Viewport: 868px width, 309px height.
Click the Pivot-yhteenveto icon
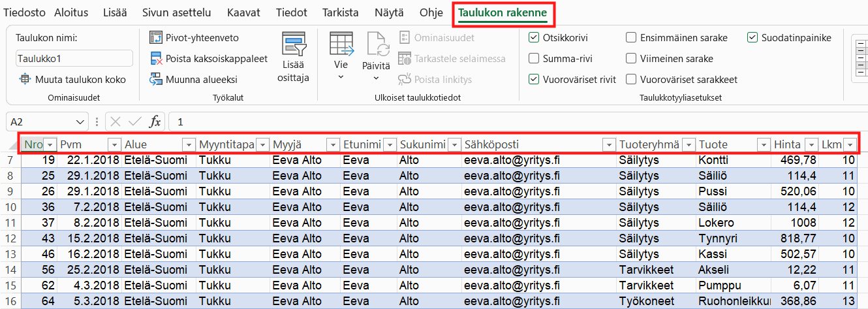click(x=155, y=37)
